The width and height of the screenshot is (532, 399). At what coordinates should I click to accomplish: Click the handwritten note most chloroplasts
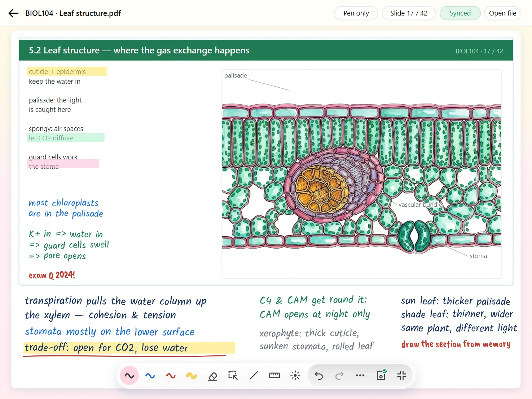63,203
